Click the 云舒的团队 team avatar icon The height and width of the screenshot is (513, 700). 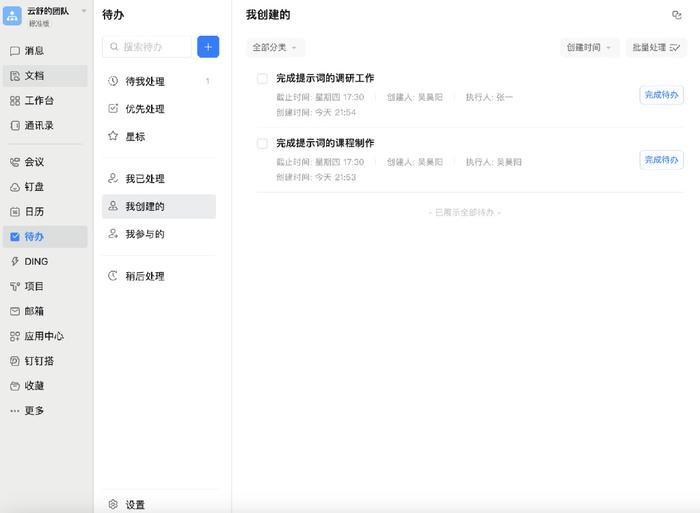tap(12, 16)
